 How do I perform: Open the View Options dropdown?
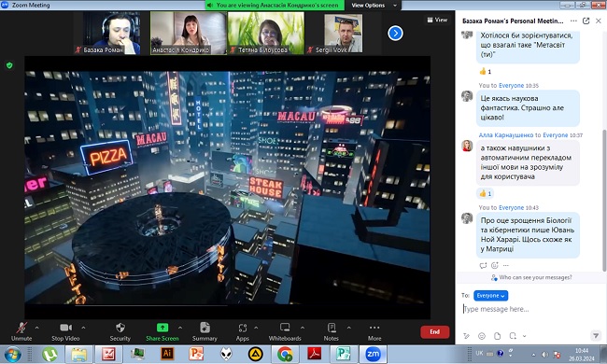pyautogui.click(x=374, y=5)
